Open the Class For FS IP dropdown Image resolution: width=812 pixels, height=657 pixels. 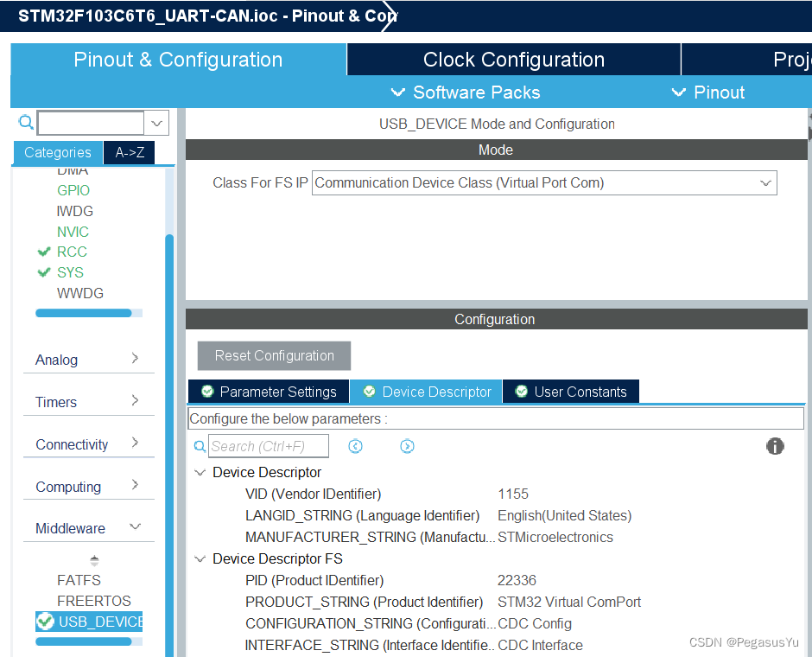[x=765, y=182]
